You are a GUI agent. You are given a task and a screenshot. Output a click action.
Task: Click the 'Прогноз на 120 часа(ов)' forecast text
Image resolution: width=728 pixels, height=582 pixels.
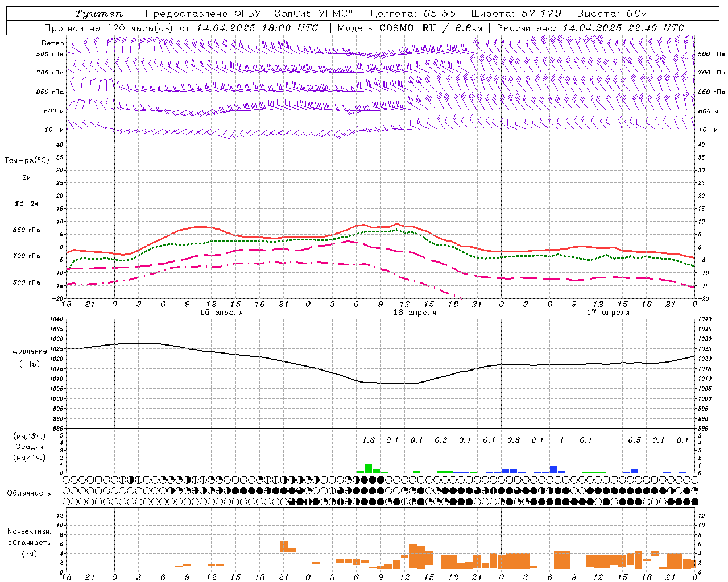pyautogui.click(x=109, y=28)
